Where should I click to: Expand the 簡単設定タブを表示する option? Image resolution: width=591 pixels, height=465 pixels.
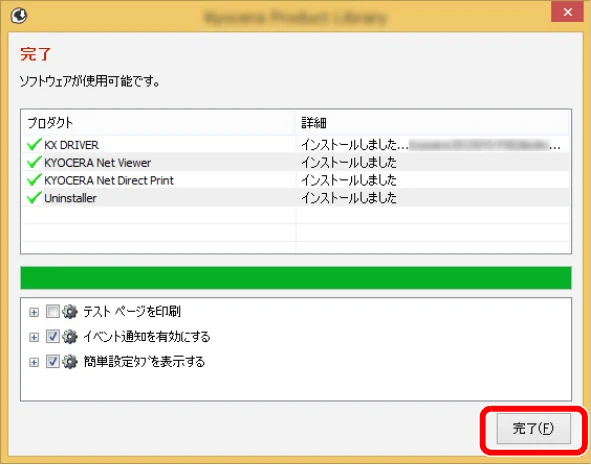34,363
